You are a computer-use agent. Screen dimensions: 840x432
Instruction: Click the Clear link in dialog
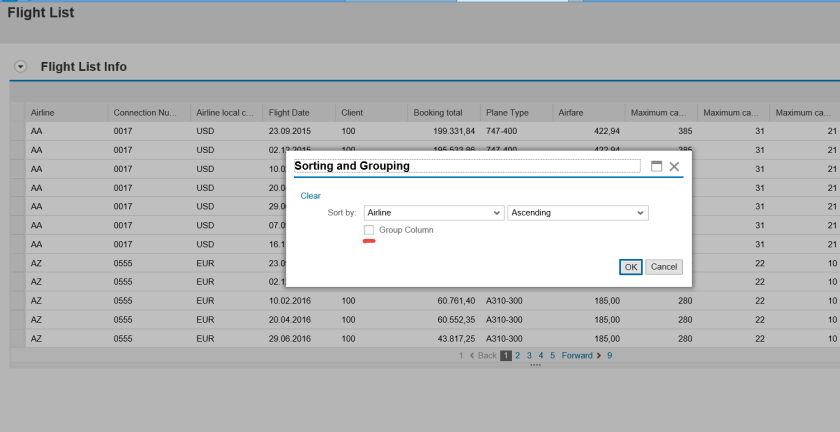coord(310,196)
